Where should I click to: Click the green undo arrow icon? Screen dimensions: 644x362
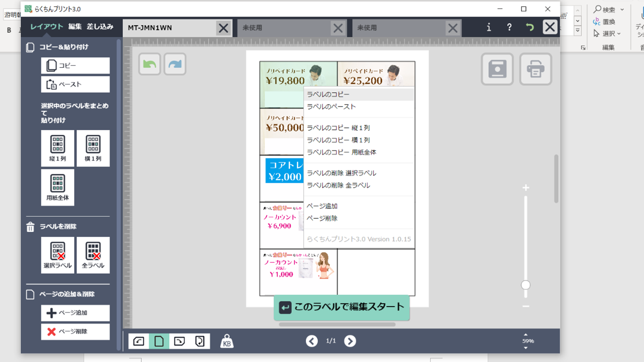pyautogui.click(x=149, y=64)
